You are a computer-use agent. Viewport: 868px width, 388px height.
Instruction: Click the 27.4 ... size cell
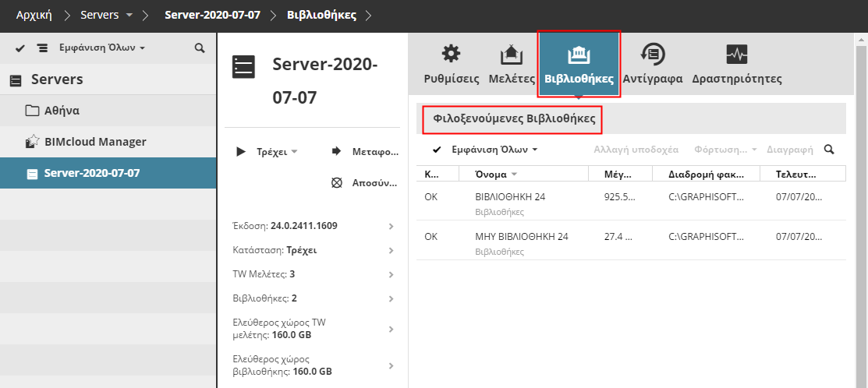(x=618, y=237)
